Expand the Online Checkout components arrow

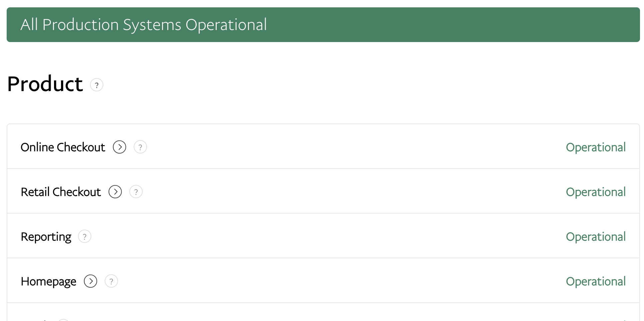click(120, 147)
